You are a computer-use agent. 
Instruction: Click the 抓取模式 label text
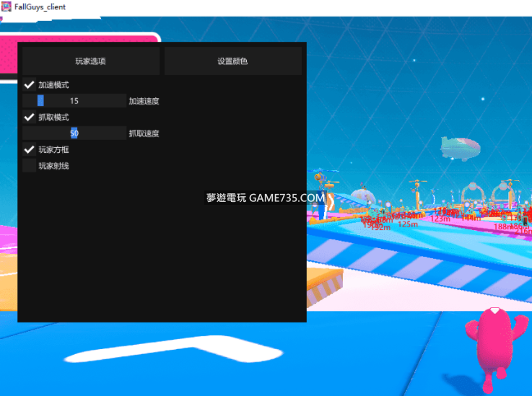point(53,118)
